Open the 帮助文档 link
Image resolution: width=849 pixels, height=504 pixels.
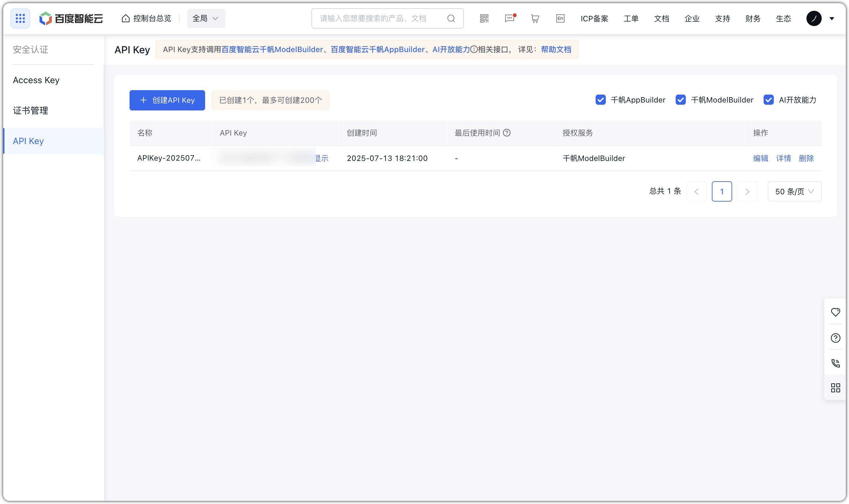pos(555,50)
